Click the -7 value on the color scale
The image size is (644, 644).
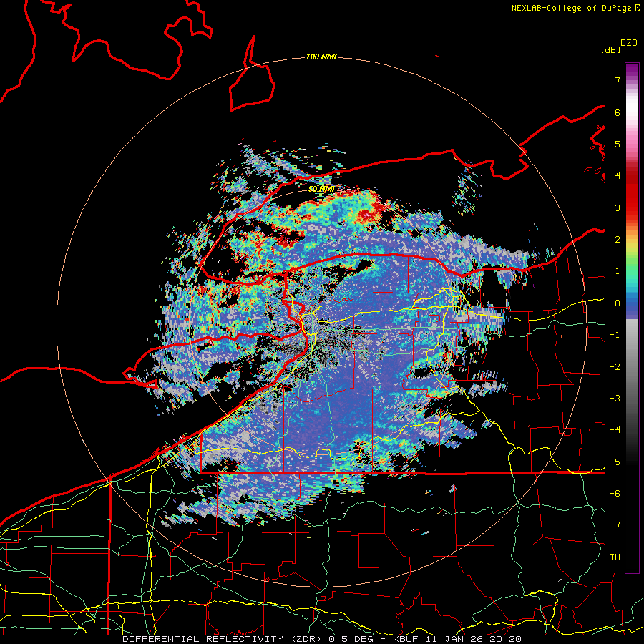point(615,525)
